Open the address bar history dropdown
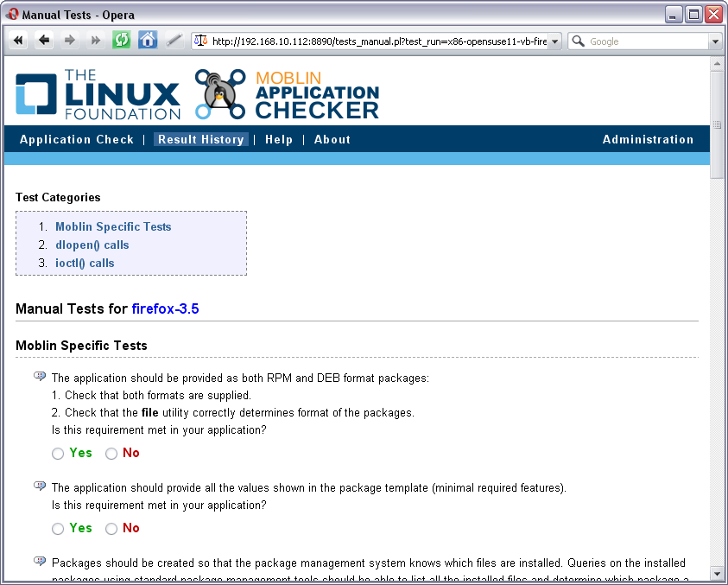 point(554,41)
